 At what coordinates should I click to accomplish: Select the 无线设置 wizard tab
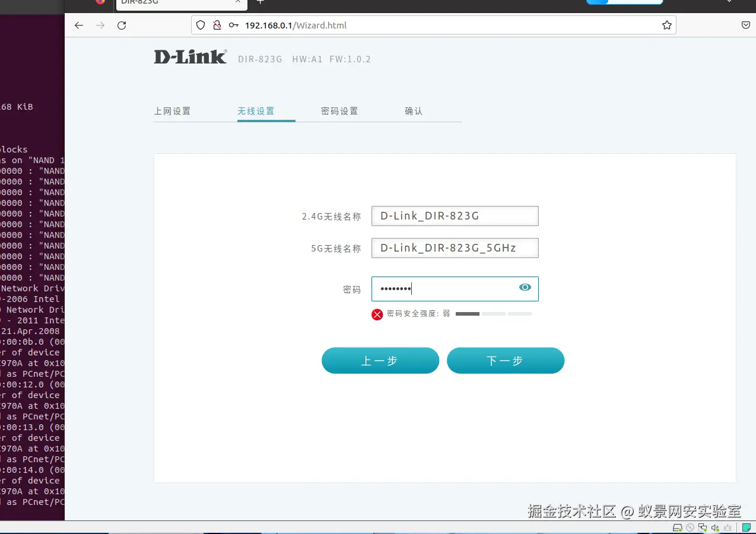pyautogui.click(x=256, y=111)
